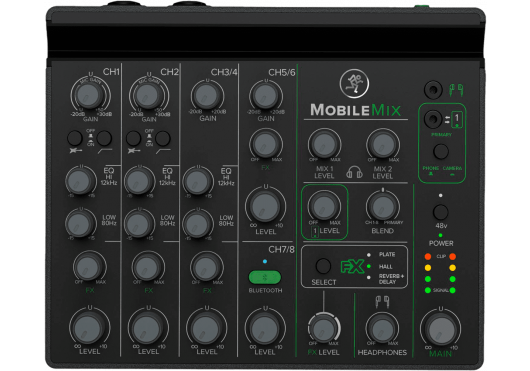530x371 pixels.
Task: Click the small phone icon beside 1 LEVEL label
Action: pyautogui.click(x=315, y=232)
